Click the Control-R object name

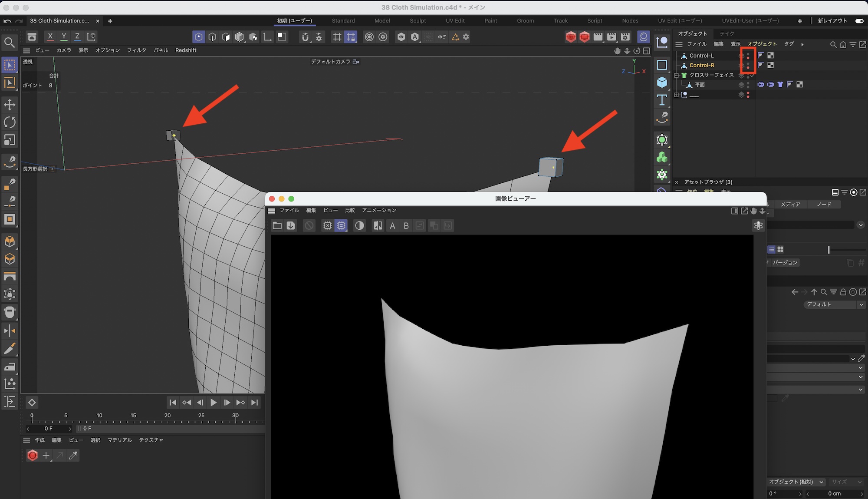701,65
